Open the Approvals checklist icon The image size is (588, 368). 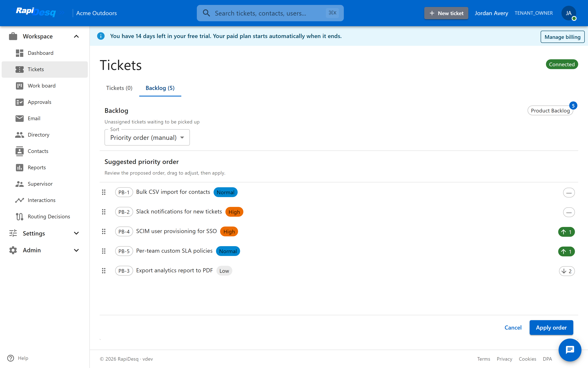point(19,102)
